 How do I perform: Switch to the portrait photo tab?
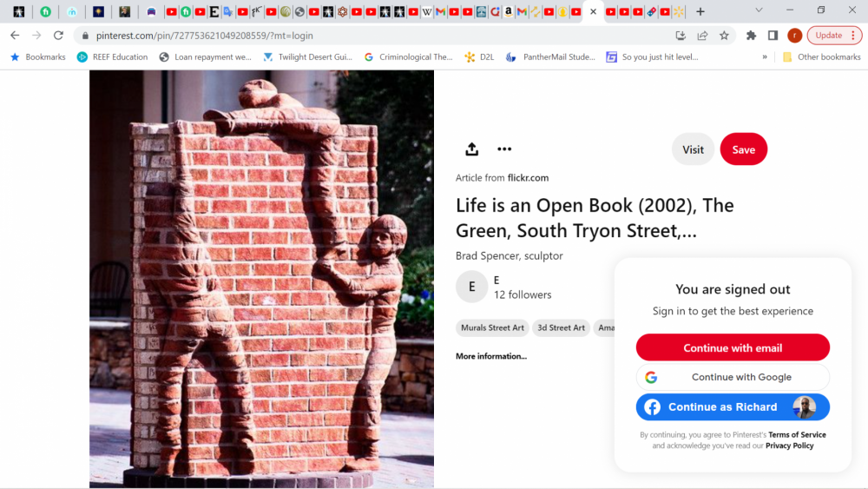click(x=124, y=11)
